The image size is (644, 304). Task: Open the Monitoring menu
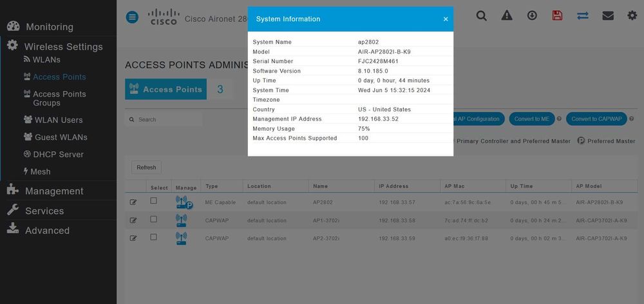[50, 26]
